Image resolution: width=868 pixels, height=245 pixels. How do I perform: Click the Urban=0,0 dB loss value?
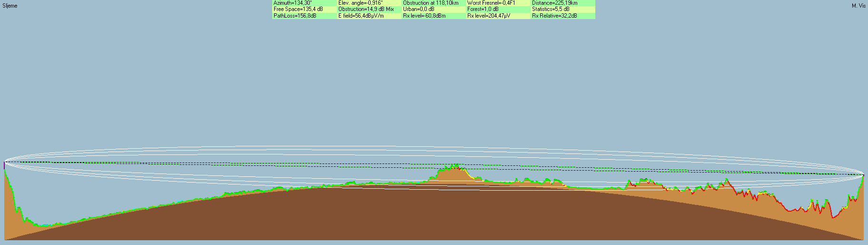(419, 9)
